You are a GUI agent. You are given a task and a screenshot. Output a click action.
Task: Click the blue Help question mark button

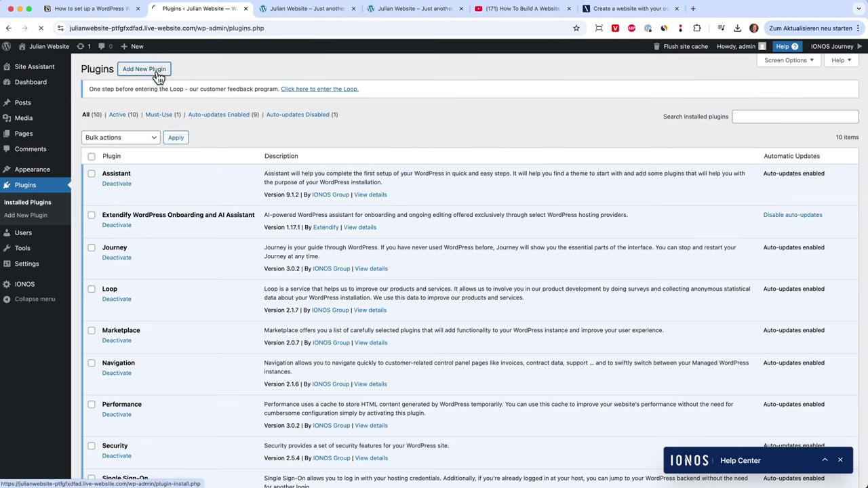(x=788, y=46)
